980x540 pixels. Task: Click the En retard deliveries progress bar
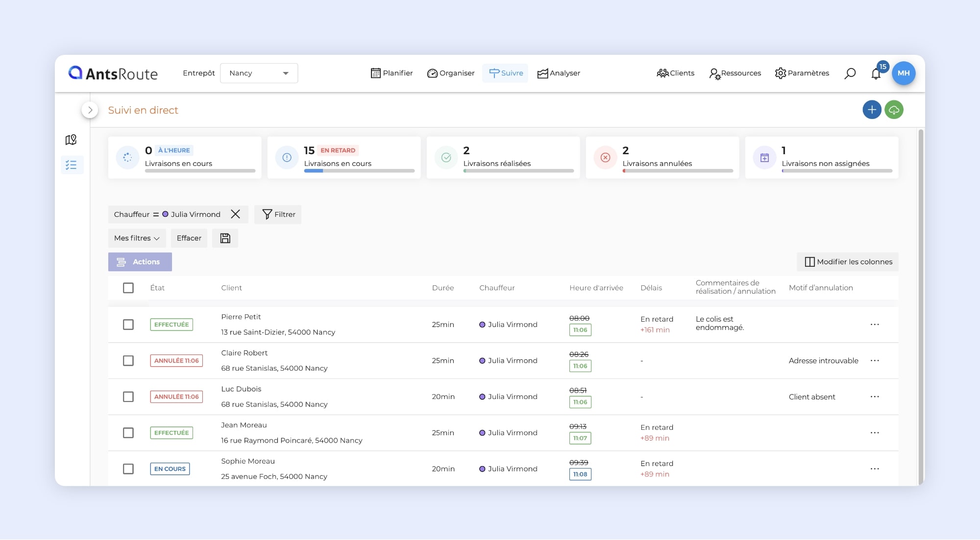pyautogui.click(x=359, y=171)
